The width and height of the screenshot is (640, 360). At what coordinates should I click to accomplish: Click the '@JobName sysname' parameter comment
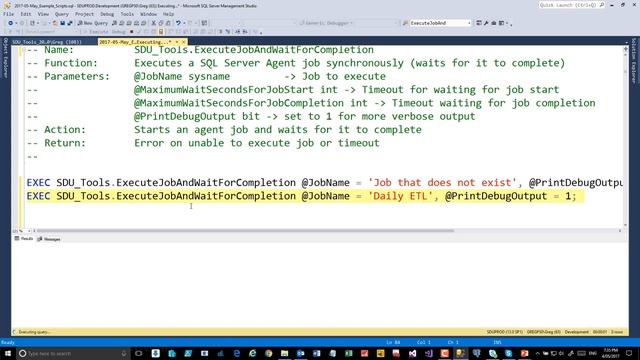click(x=182, y=76)
